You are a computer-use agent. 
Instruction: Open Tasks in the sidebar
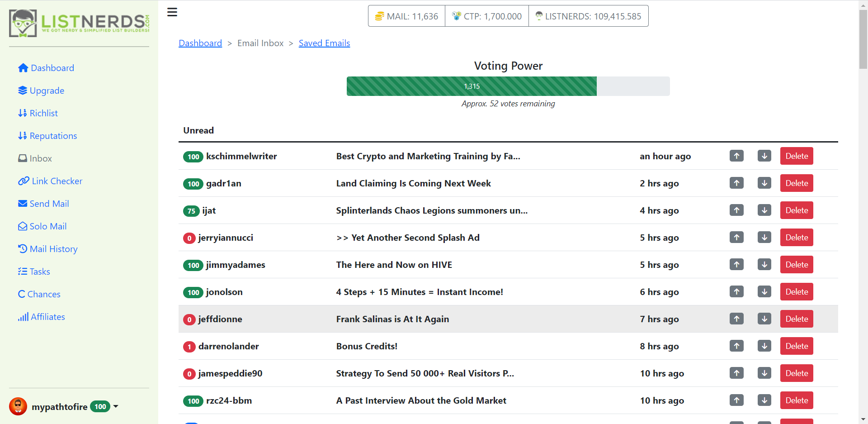pos(34,272)
